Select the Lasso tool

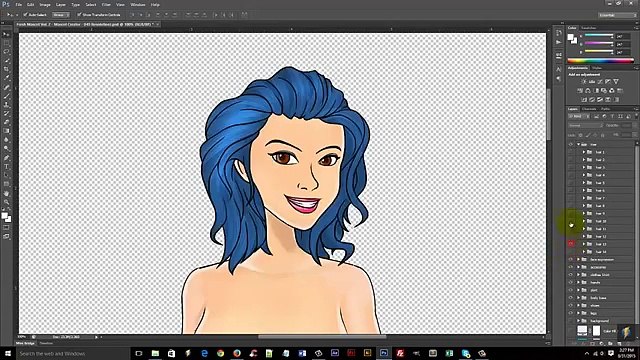coord(6,52)
